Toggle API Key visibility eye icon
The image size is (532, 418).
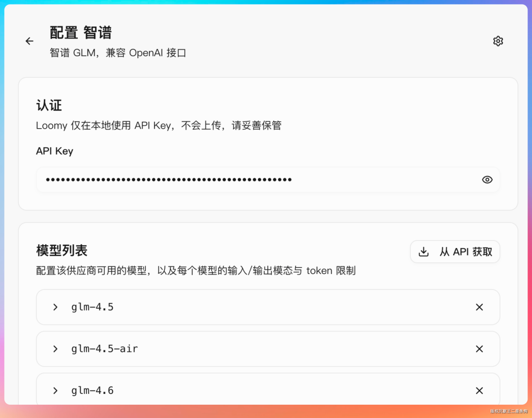[487, 179]
